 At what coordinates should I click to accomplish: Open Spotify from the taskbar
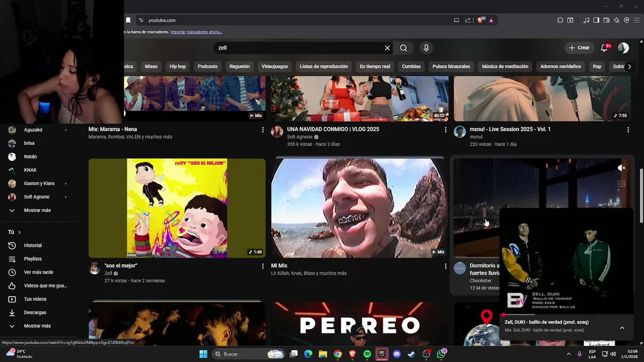coord(367,354)
